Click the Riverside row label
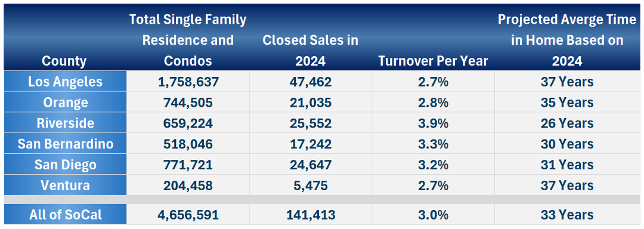This screenshot has width=644, height=229. point(66,123)
